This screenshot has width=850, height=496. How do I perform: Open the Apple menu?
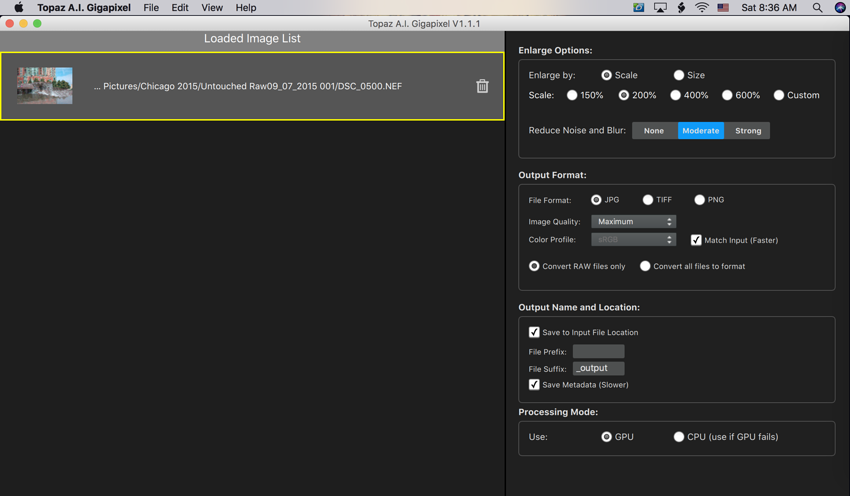pos(18,8)
